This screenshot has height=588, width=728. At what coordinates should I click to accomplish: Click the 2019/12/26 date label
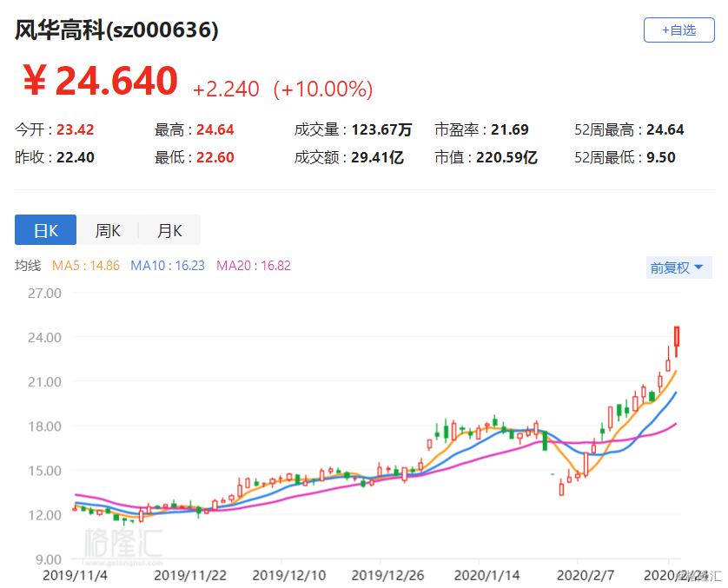coord(387,576)
